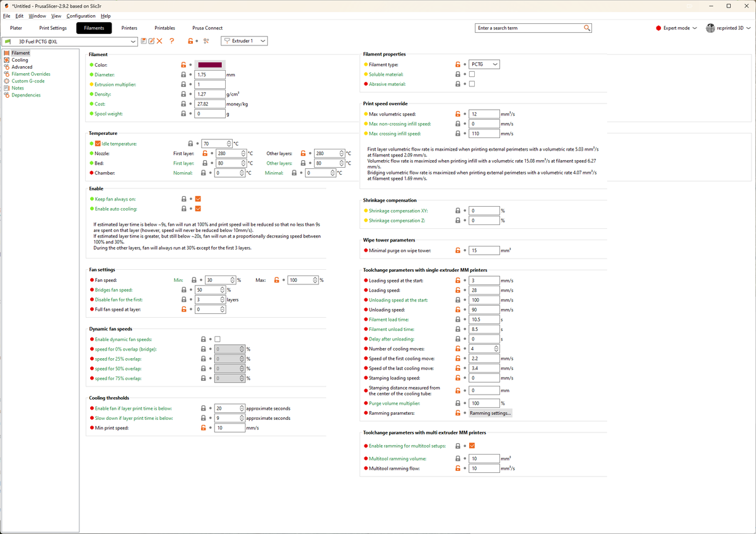The height and width of the screenshot is (534, 756).
Task: Select Custom G-code in the sidebar
Action: tap(28, 81)
